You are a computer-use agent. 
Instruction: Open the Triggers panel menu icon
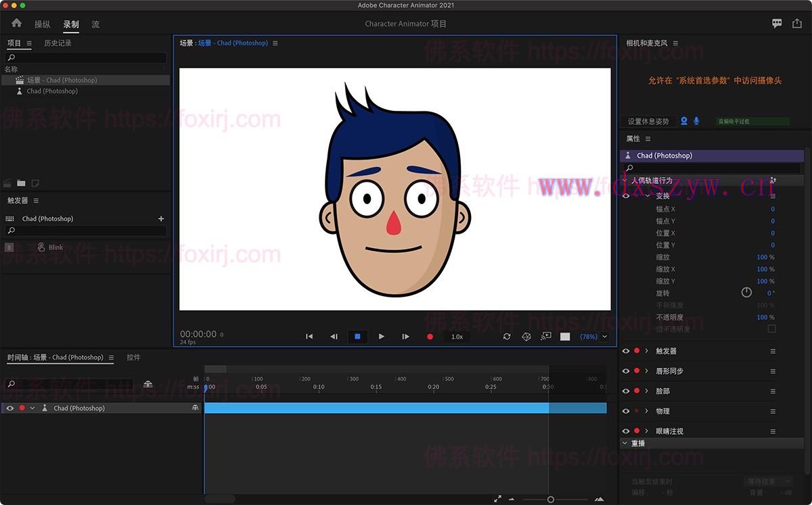tap(36, 201)
